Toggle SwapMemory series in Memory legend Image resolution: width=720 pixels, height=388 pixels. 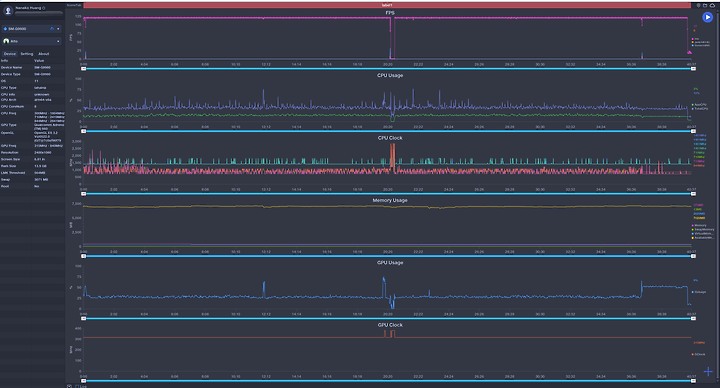(703, 230)
